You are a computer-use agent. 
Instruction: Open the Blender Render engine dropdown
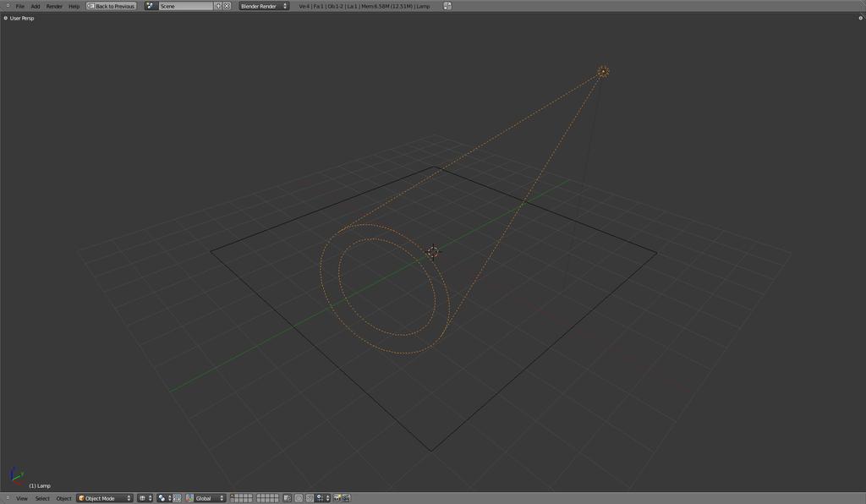(x=264, y=6)
